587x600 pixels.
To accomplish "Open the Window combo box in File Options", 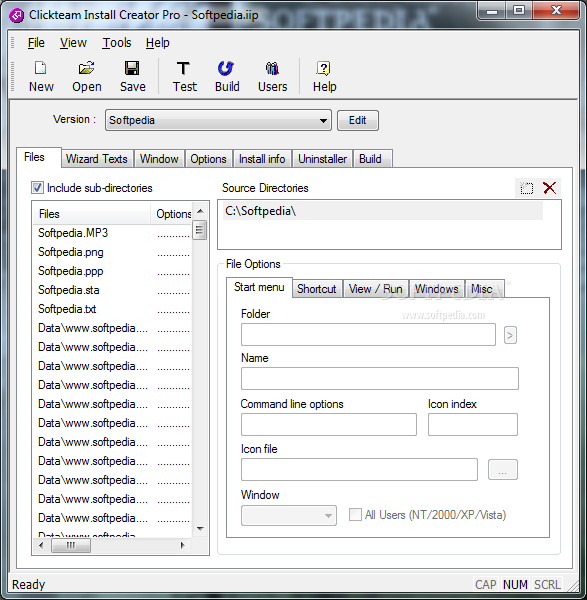I will point(289,515).
